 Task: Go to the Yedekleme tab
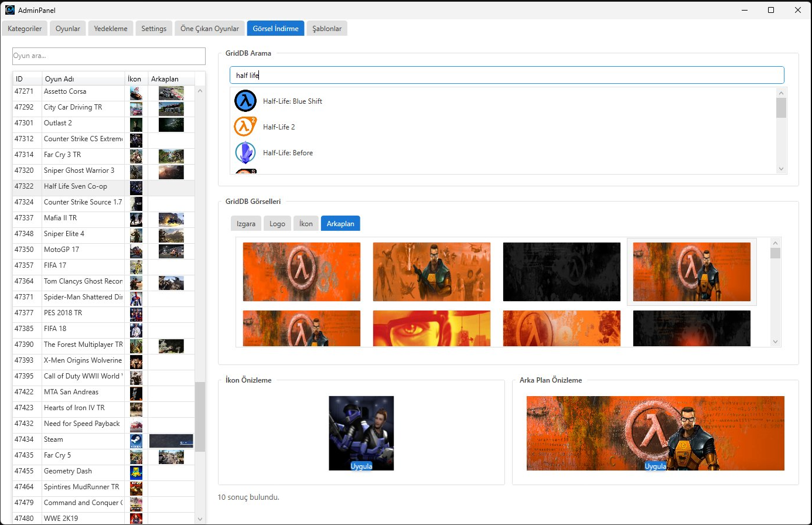point(111,29)
